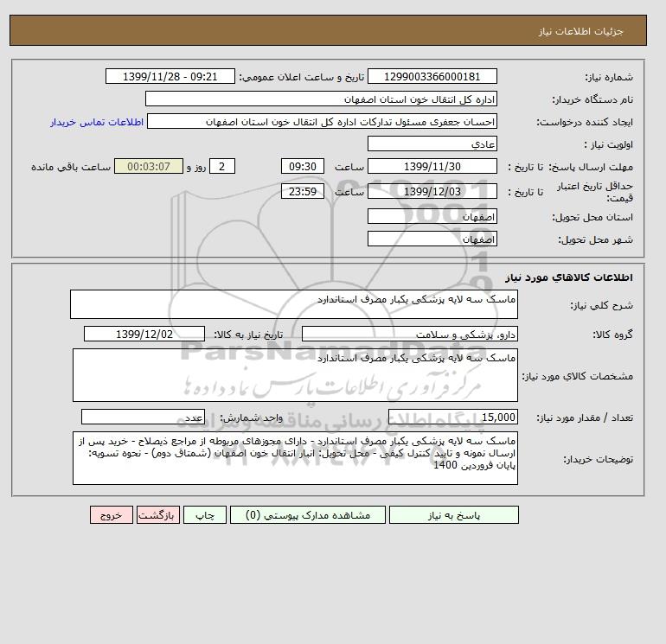Click the countdown timer 00:03:07
The width and height of the screenshot is (666, 644).
point(149,167)
